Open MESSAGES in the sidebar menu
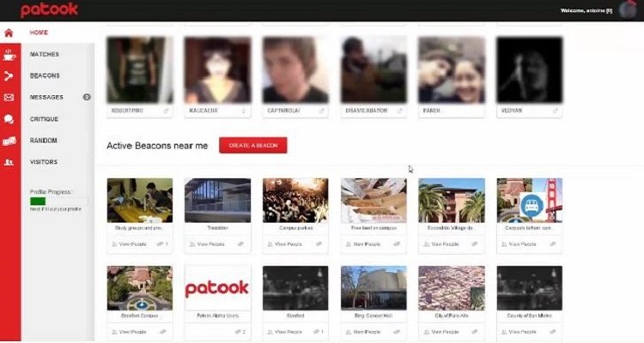The height and width of the screenshot is (343, 644). pyautogui.click(x=46, y=97)
